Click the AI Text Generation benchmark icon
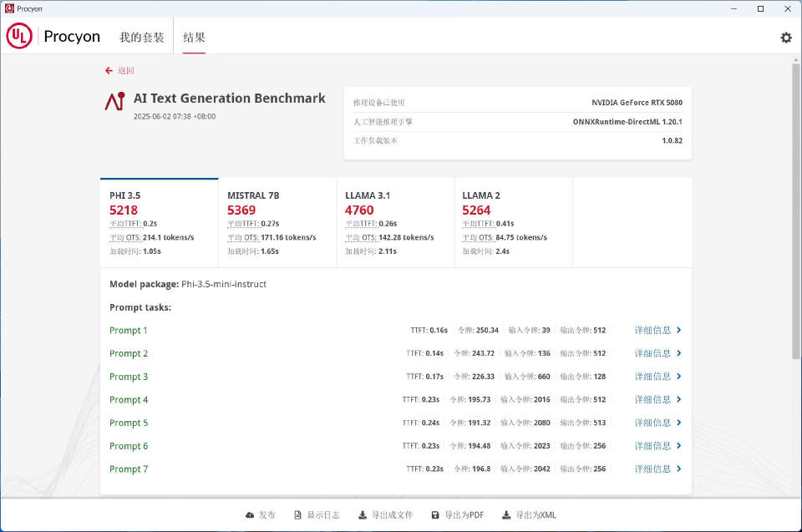Viewport: 802px width, 532px height. pyautogui.click(x=115, y=101)
